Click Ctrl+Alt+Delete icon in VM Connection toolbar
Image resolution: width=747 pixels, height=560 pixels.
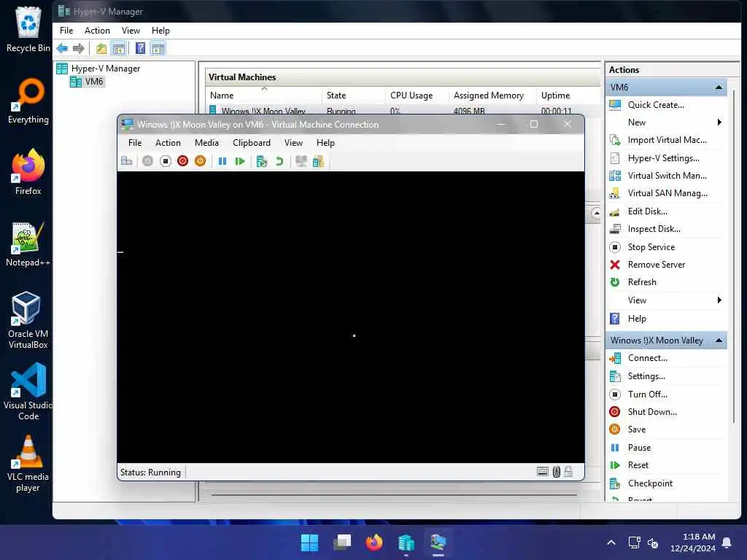pos(127,161)
